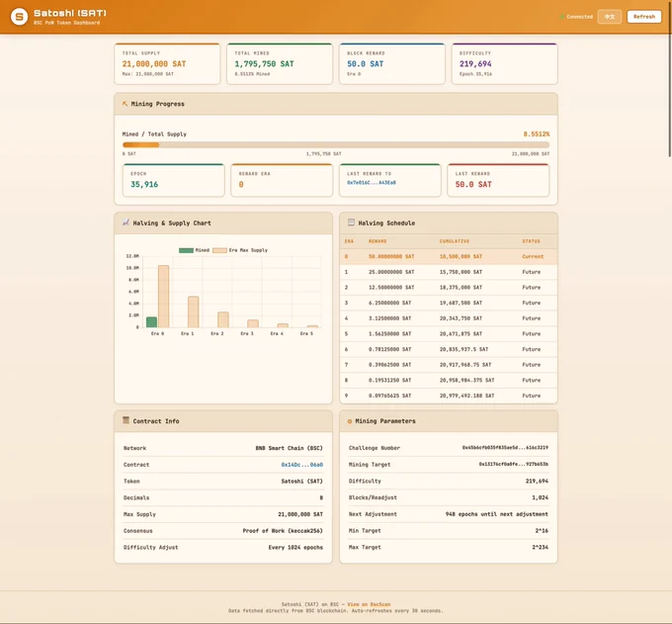The image size is (672, 624).
Task: Click the gear icon beside Mining Parameters
Action: click(x=350, y=421)
